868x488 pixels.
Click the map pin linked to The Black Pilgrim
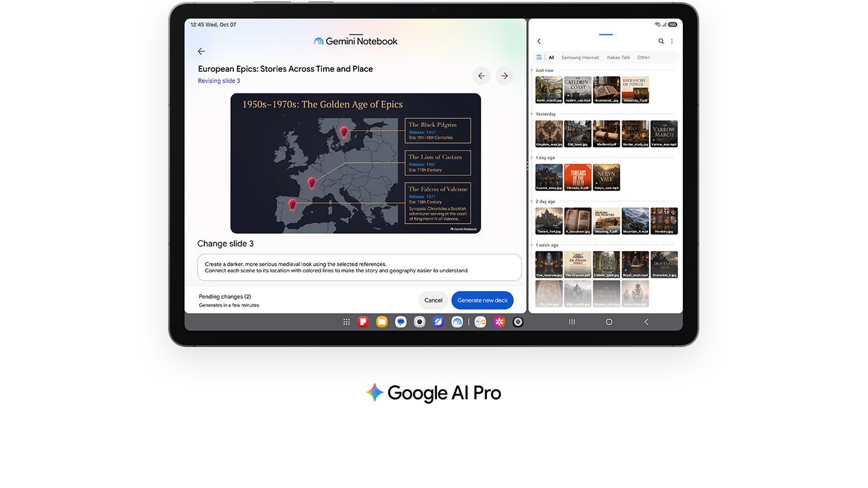click(344, 132)
